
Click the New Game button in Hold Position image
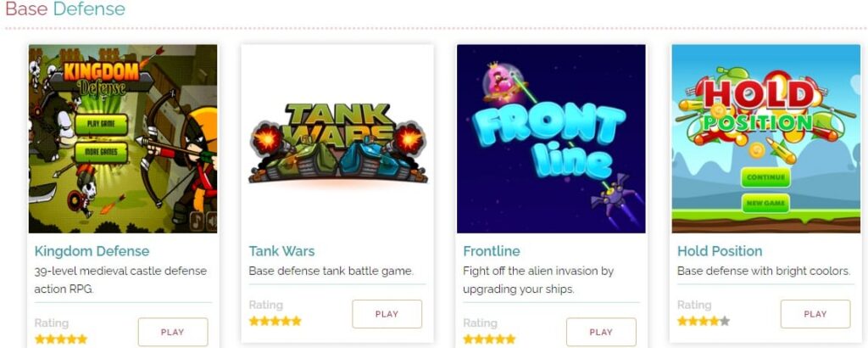(x=765, y=204)
